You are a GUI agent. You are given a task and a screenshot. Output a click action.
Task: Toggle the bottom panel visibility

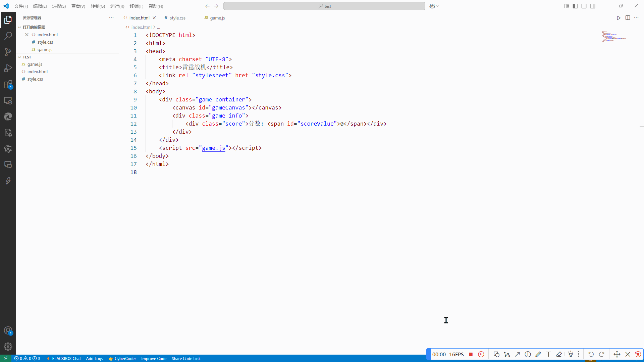(584, 6)
